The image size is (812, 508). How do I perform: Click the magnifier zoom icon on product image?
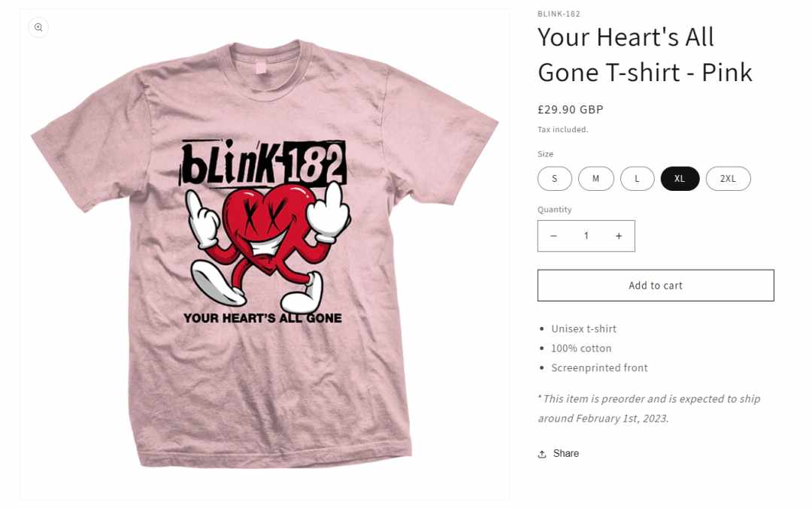(x=38, y=28)
